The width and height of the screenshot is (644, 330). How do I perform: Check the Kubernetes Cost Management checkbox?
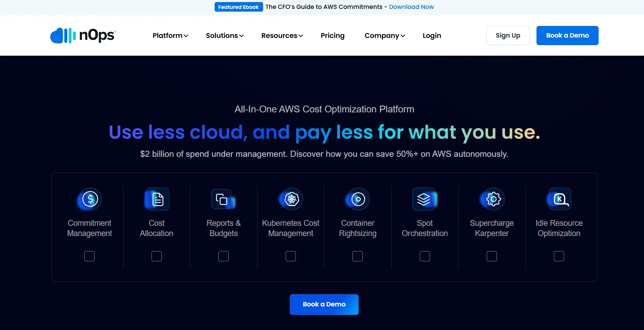point(291,256)
